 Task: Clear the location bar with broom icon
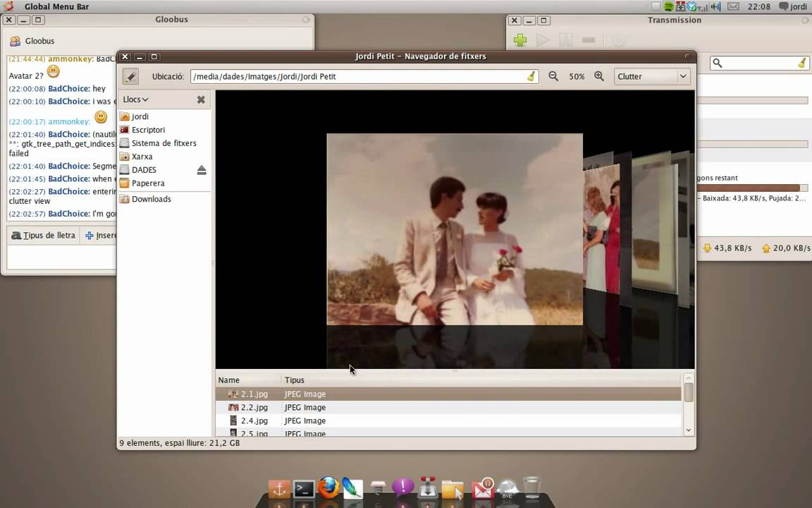[531, 76]
